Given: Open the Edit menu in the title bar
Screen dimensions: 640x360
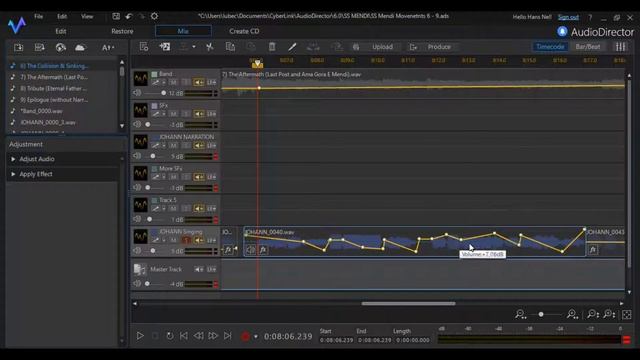Looking at the screenshot, I should coord(62,16).
